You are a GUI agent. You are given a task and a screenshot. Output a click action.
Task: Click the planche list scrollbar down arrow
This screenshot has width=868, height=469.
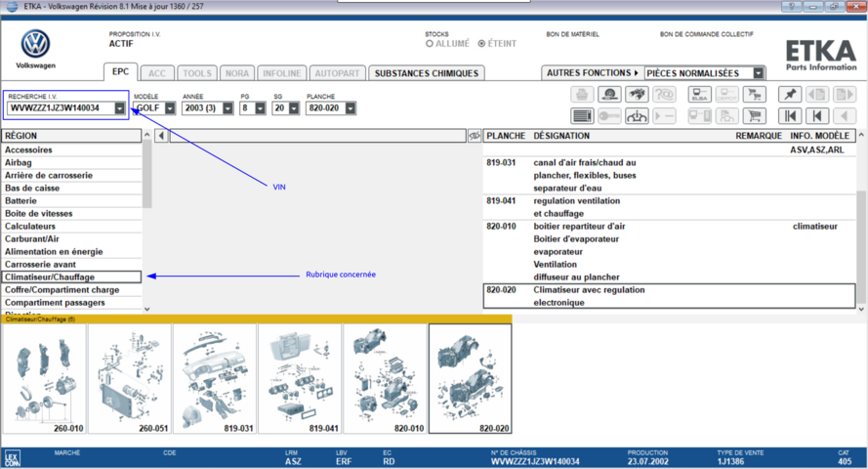[x=861, y=309]
